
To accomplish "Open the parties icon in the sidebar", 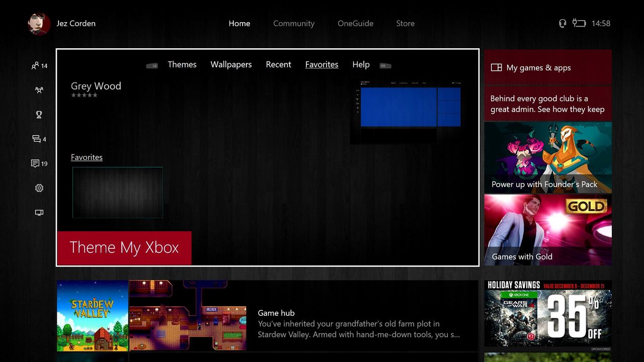I will tap(39, 90).
